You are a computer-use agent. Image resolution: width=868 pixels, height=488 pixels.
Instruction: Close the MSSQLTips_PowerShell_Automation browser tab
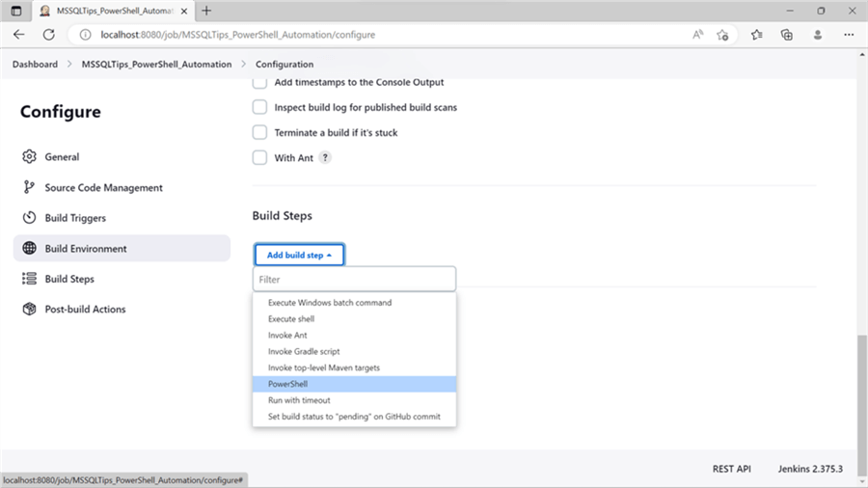pyautogui.click(x=184, y=11)
